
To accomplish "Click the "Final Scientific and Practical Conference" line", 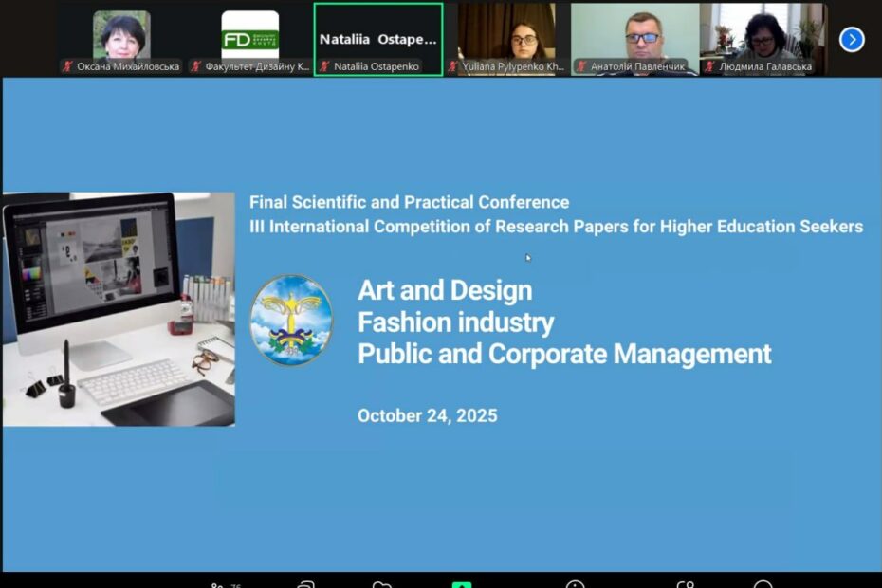I will (409, 202).
